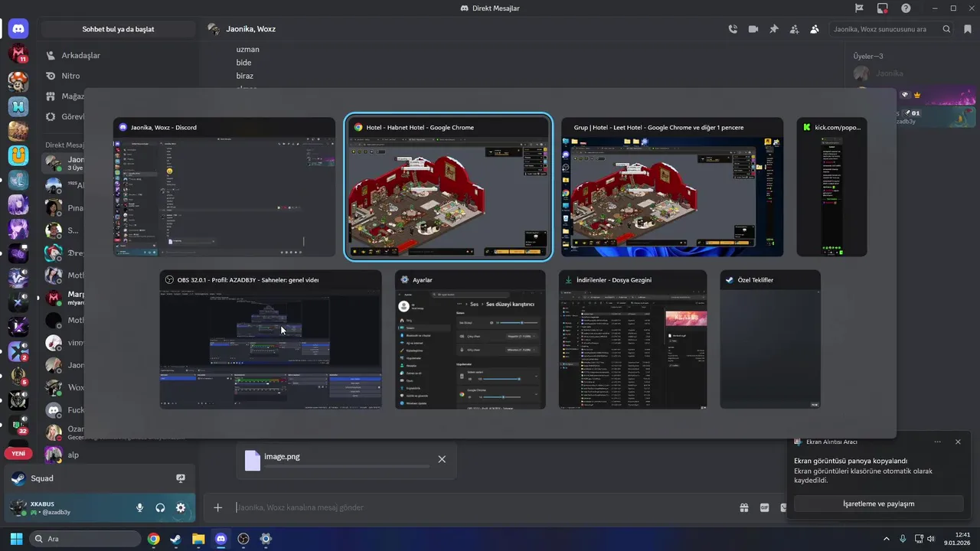The image size is (980, 551).
Task: Switch to the Özel Teklifler Steam window
Action: 770,339
